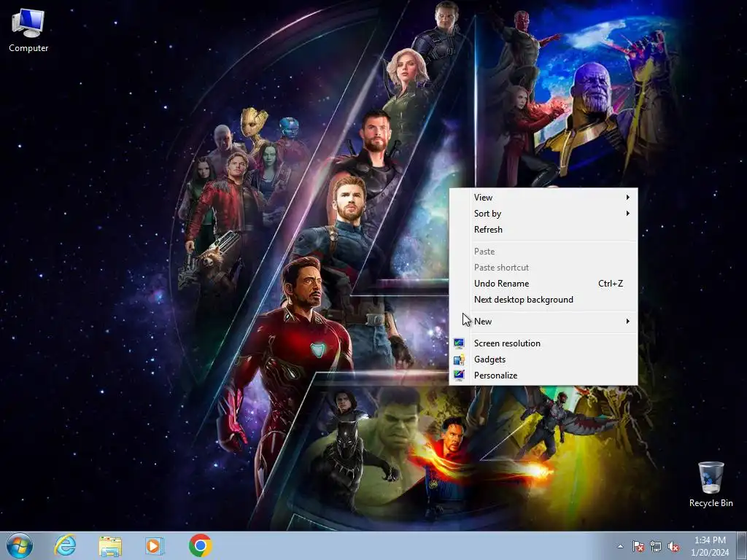Open Windows Explorer folder taskbar icon
The width and height of the screenshot is (747, 560).
point(110,546)
